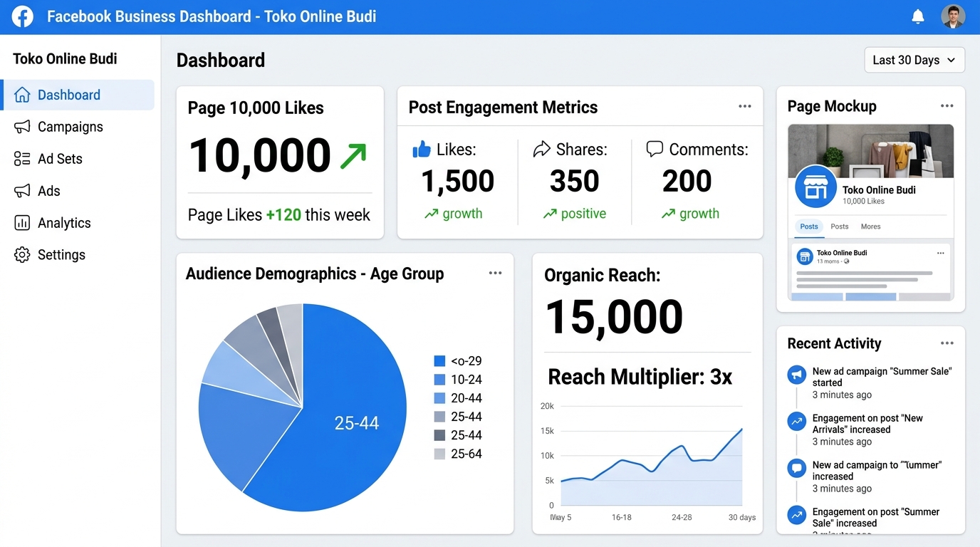
Task: Click the '1,500' likes value
Action: 457,181
